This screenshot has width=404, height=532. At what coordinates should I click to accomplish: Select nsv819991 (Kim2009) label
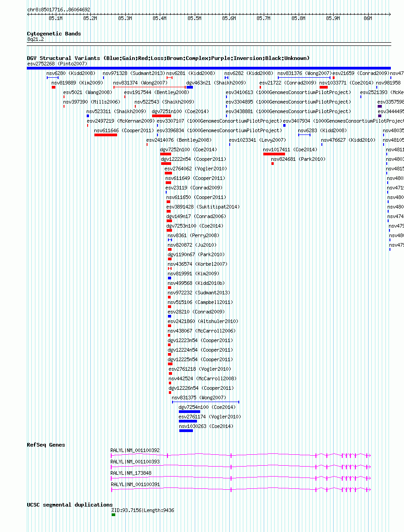[193, 273]
